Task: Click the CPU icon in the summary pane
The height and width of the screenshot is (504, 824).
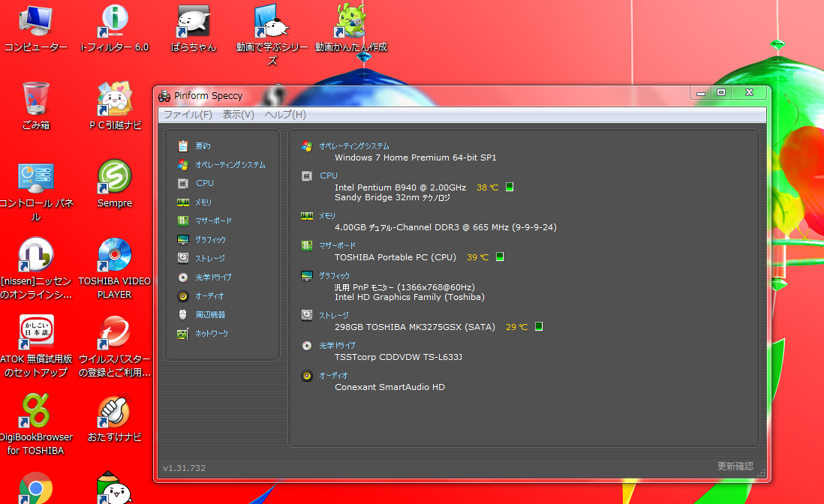Action: tap(307, 175)
